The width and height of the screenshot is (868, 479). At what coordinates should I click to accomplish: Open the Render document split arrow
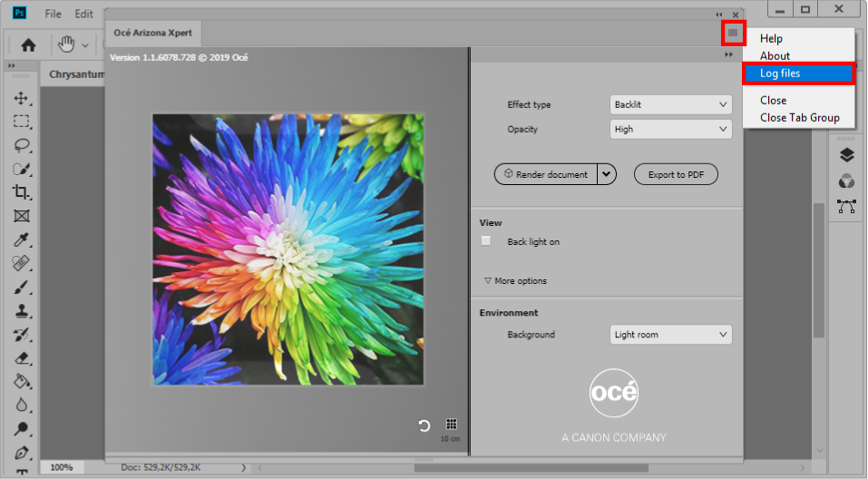pyautogui.click(x=607, y=174)
